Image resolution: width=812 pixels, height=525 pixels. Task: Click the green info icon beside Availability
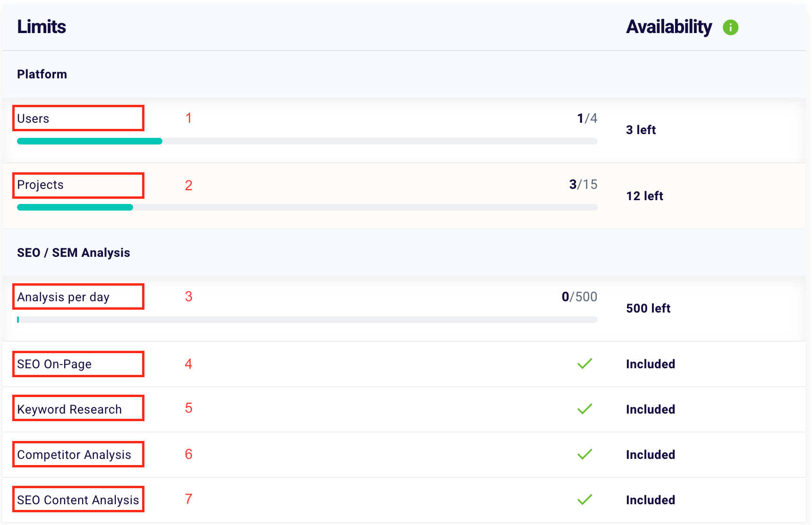click(730, 27)
